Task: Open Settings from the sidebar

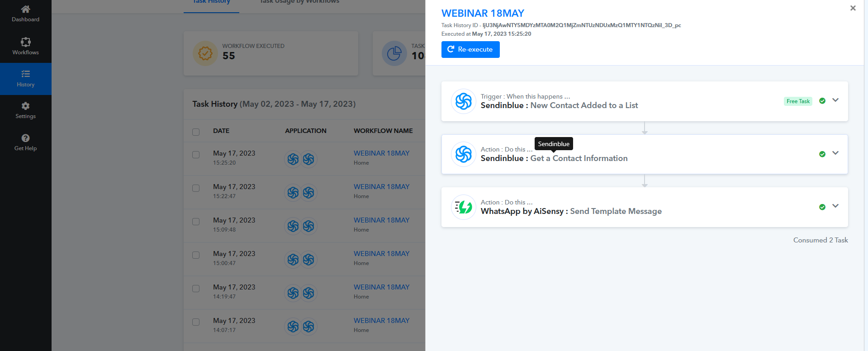Action: (x=25, y=110)
